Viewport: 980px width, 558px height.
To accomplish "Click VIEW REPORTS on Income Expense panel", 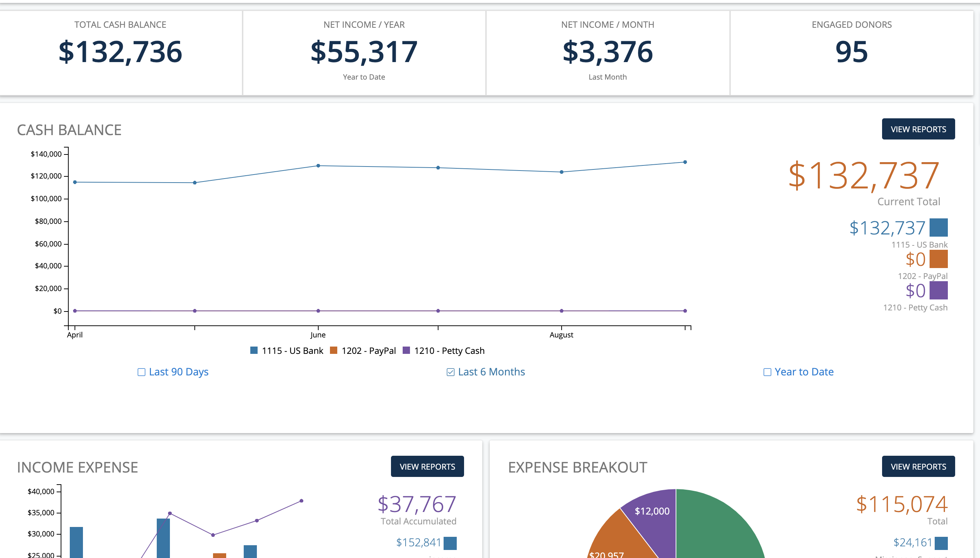I will [427, 466].
